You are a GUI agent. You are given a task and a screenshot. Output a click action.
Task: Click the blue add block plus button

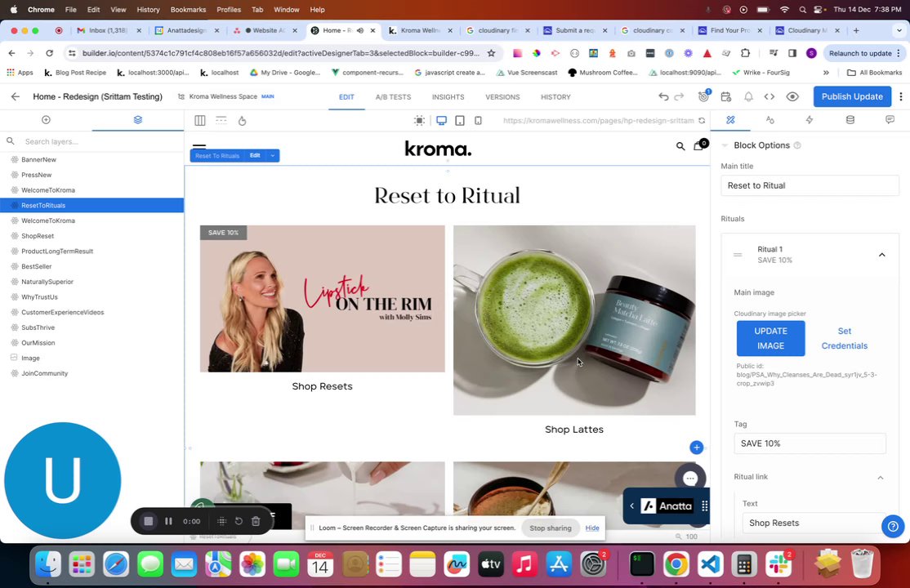[x=697, y=447]
